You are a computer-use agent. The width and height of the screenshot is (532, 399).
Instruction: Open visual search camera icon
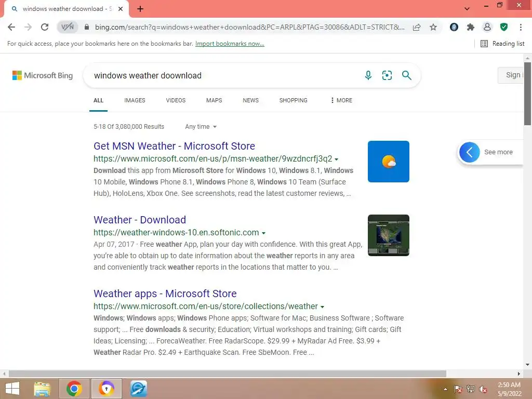pos(387,75)
